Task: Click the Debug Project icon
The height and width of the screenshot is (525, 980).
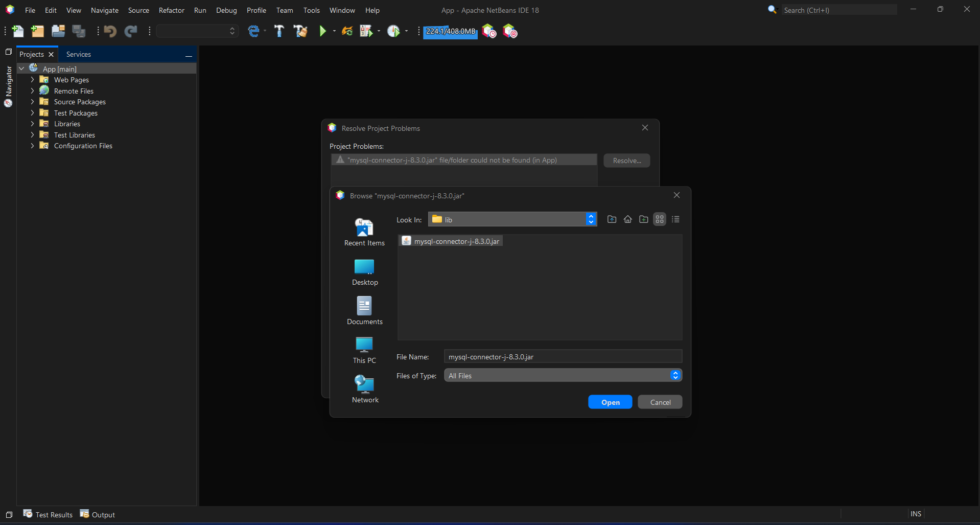Action: click(x=366, y=31)
